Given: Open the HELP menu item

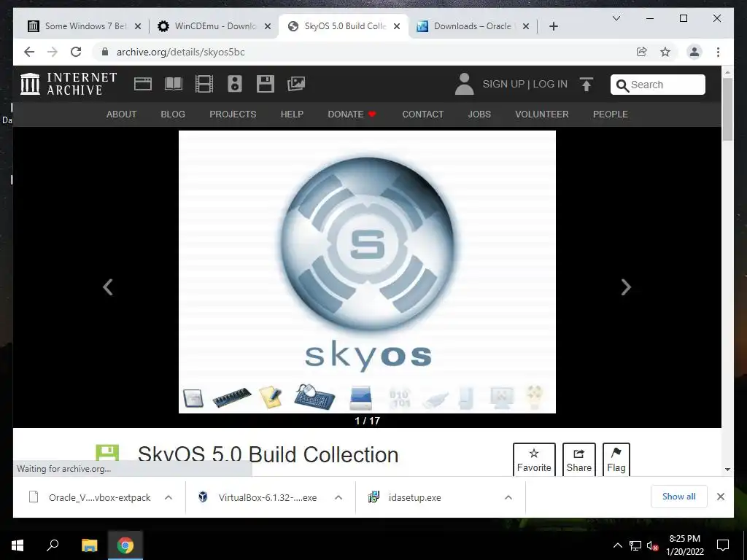Looking at the screenshot, I should pyautogui.click(x=292, y=114).
